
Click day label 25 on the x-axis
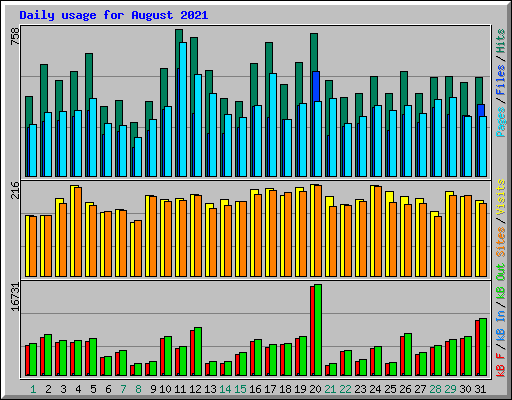(x=390, y=389)
